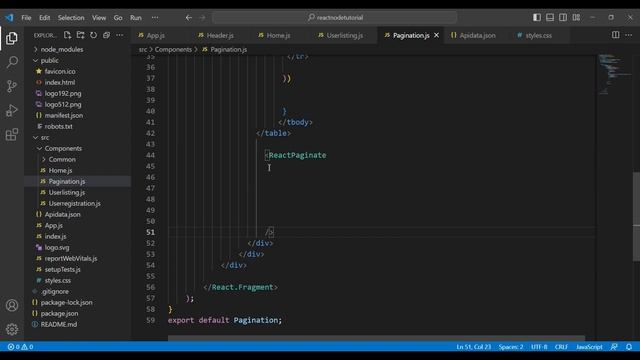Change the UTF-8 encoding setting
Viewport: 640px width, 360px height.
tap(539, 347)
